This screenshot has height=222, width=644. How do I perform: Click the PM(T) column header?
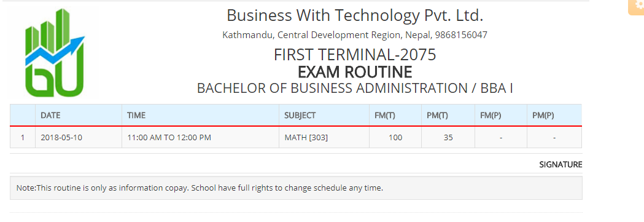437,116
